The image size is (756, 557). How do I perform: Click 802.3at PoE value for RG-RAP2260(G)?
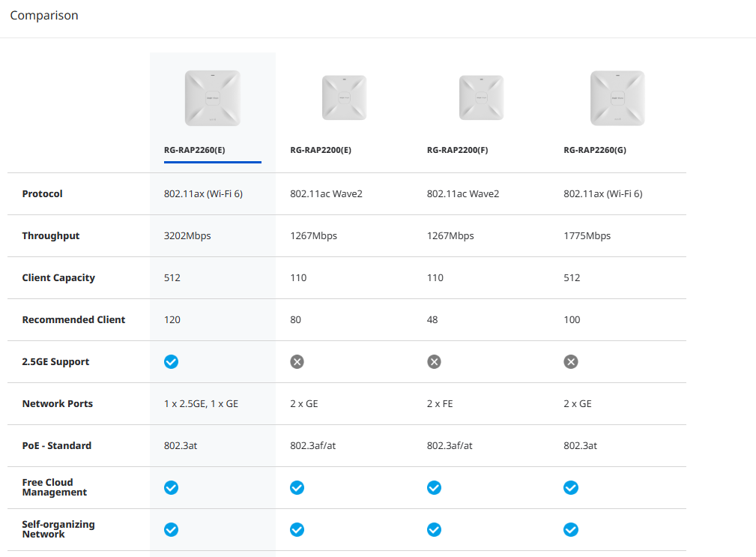[x=580, y=445]
